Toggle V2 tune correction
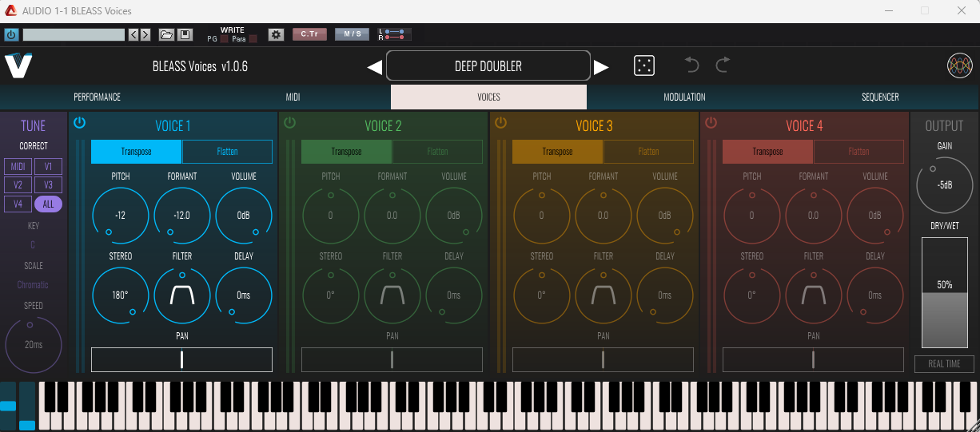Viewport: 980px width, 432px height. [x=18, y=185]
